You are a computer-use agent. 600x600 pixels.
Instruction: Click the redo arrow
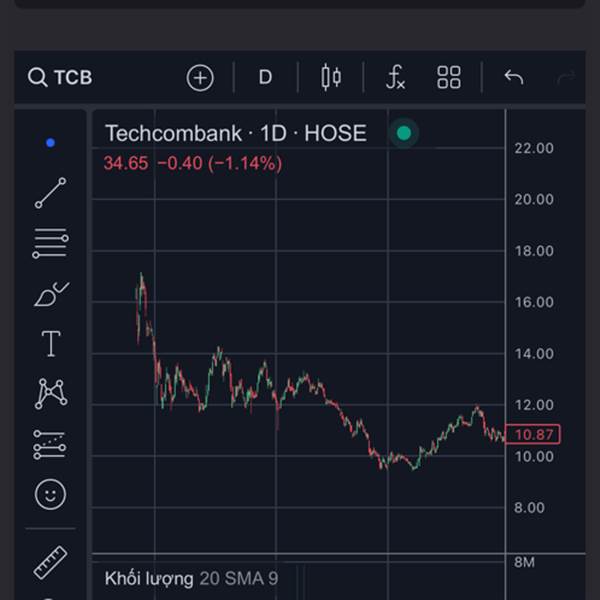tap(566, 78)
